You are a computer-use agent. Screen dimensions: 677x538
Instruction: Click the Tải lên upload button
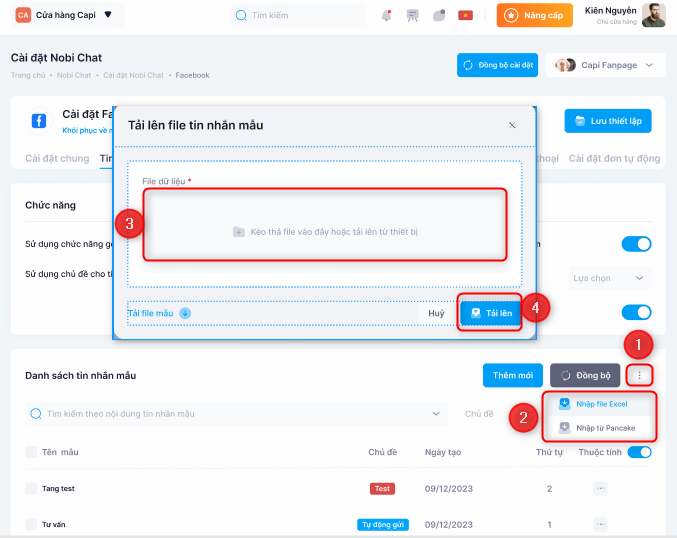click(490, 313)
